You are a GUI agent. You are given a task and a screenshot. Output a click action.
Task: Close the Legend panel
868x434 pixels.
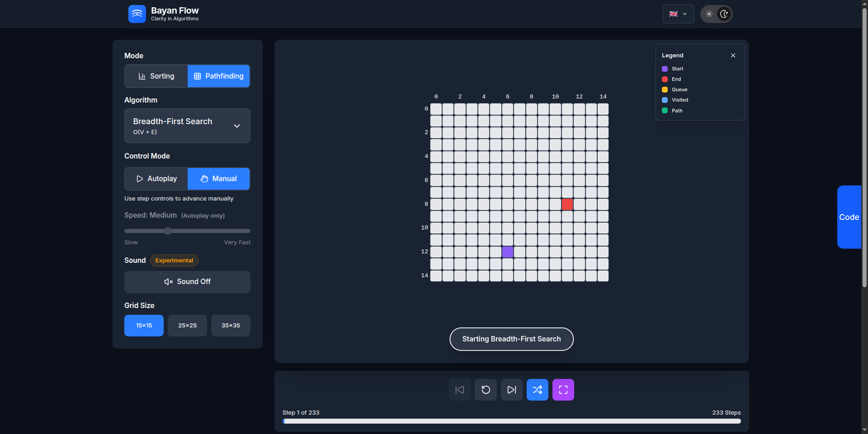point(733,56)
